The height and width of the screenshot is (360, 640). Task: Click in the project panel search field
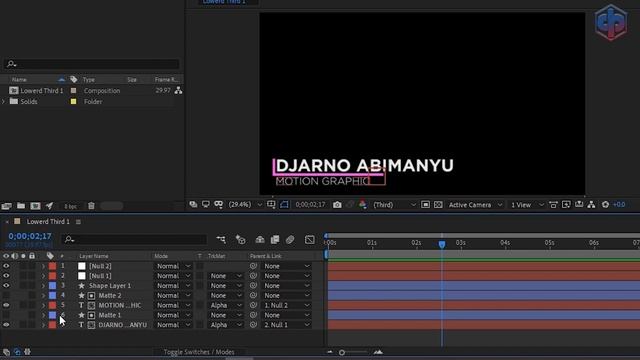pyautogui.click(x=91, y=64)
